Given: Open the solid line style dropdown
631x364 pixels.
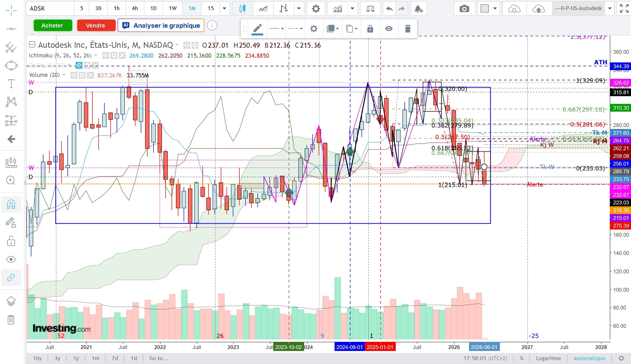Looking at the screenshot, I should 276,29.
